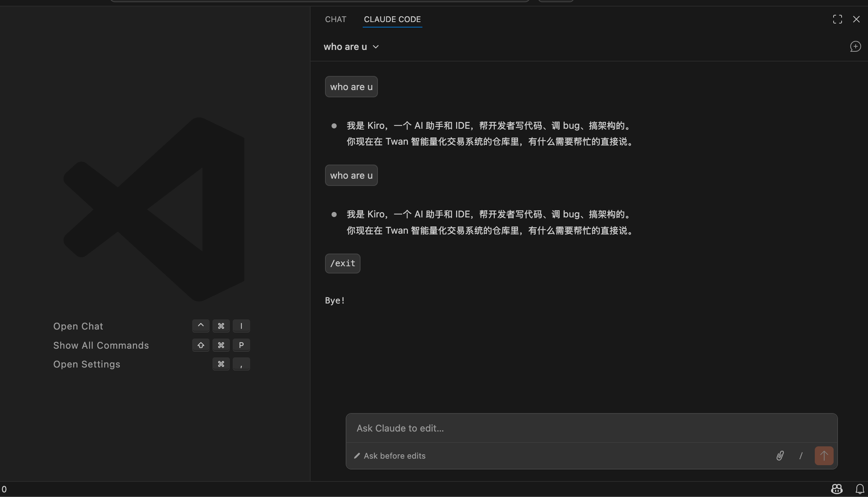This screenshot has height=497, width=868.
Task: Expand the chat panel to fullscreen
Action: point(837,19)
